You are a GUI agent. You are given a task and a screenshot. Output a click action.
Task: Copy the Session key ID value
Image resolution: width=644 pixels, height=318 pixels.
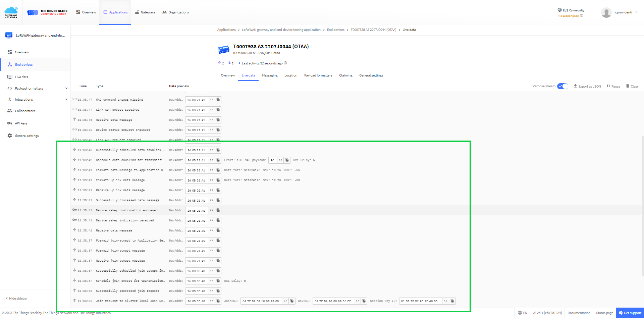click(x=452, y=301)
